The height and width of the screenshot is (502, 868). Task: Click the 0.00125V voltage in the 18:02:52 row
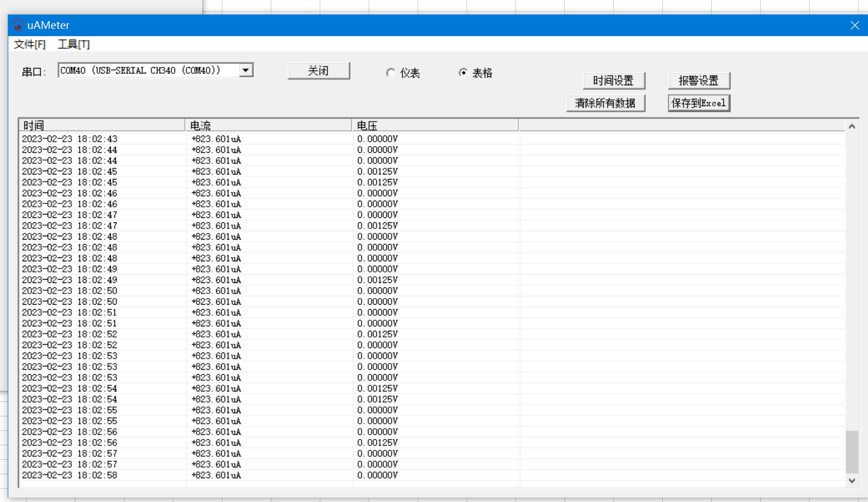click(x=378, y=334)
